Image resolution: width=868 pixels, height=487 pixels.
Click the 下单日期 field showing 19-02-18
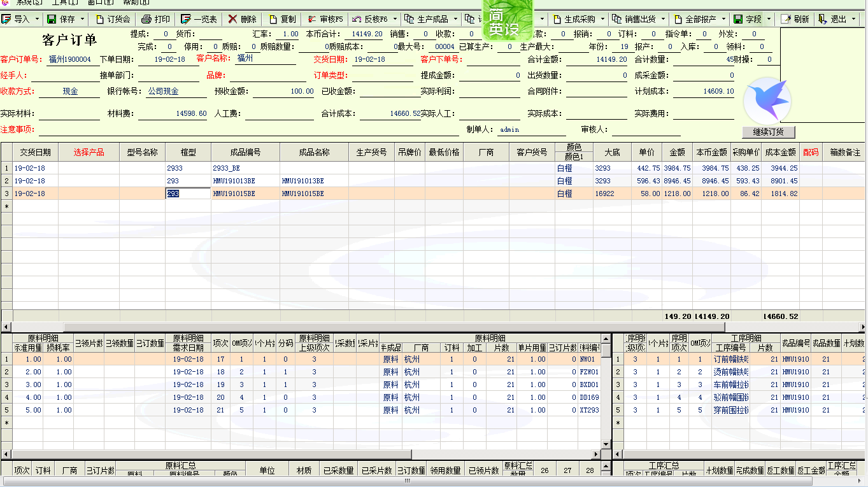(170, 59)
